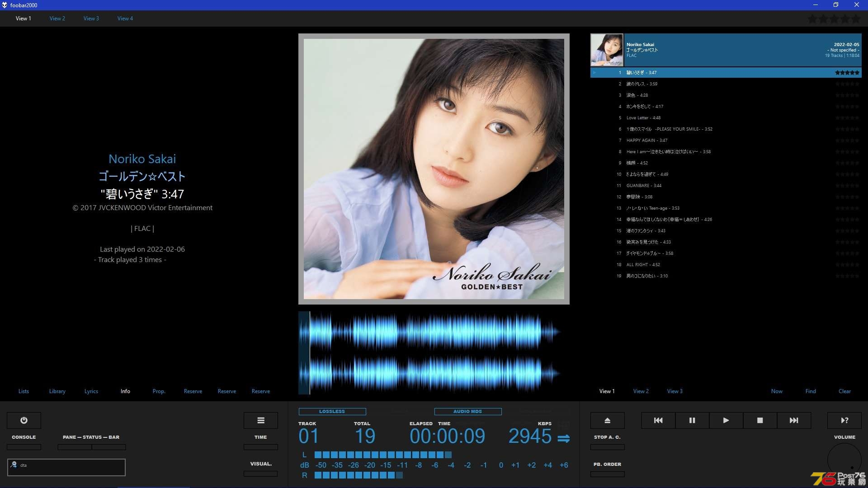Click the LOSSLESS indicator box
Viewport: 868px width, 488px height.
point(332,412)
